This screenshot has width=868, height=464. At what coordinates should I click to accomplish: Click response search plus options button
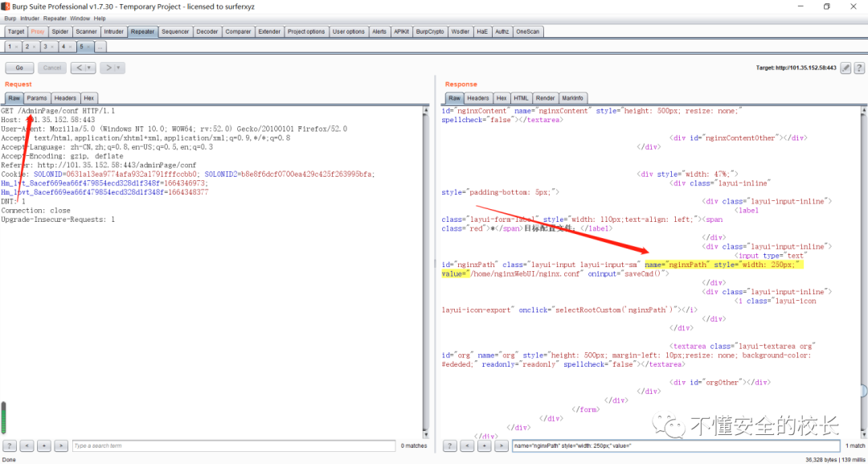point(485,446)
